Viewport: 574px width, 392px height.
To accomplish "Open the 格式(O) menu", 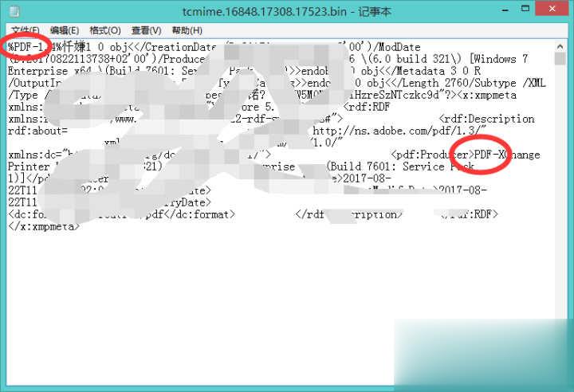I will [x=105, y=30].
